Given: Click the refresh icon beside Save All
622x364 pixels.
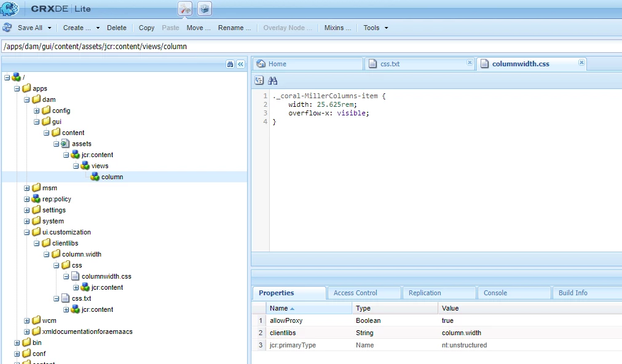Looking at the screenshot, I should tap(7, 28).
